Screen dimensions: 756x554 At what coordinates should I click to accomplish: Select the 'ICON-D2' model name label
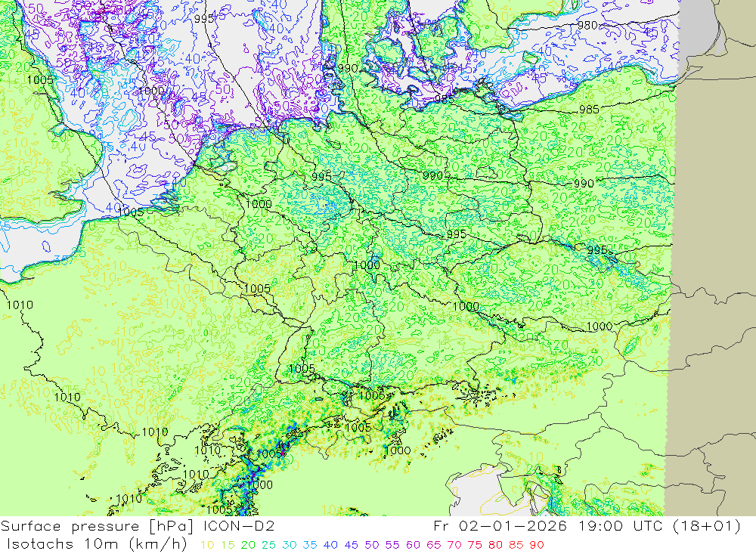pyautogui.click(x=239, y=526)
